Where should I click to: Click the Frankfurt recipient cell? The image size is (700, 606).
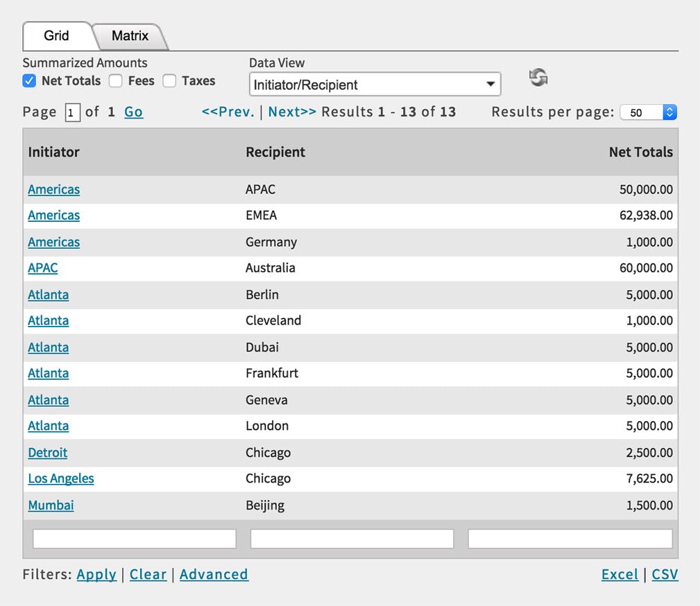tap(272, 374)
